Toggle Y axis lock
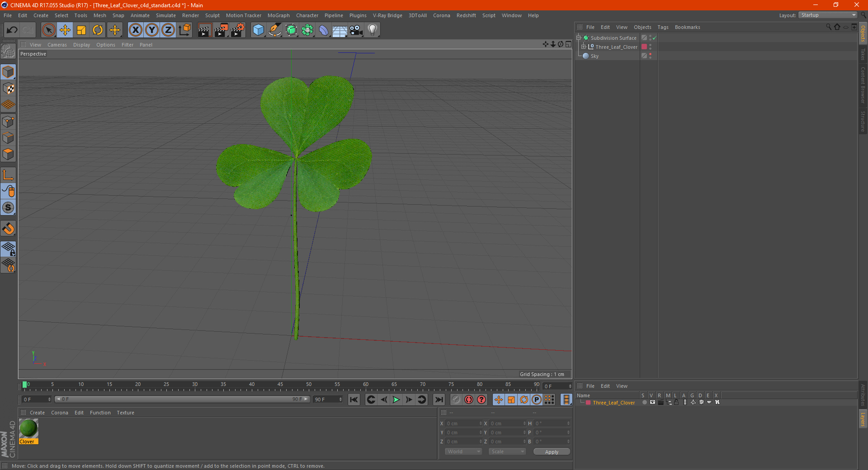The width and height of the screenshot is (868, 470). pos(152,30)
